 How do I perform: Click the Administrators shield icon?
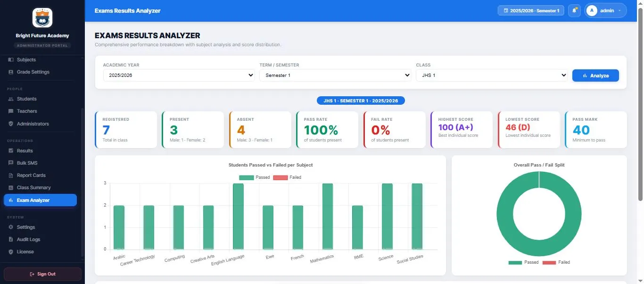coord(11,124)
